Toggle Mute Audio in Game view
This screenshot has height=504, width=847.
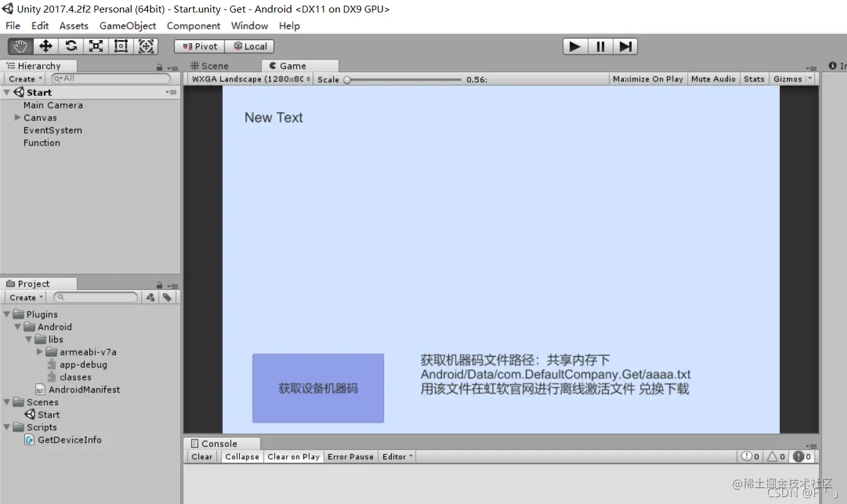tap(713, 78)
